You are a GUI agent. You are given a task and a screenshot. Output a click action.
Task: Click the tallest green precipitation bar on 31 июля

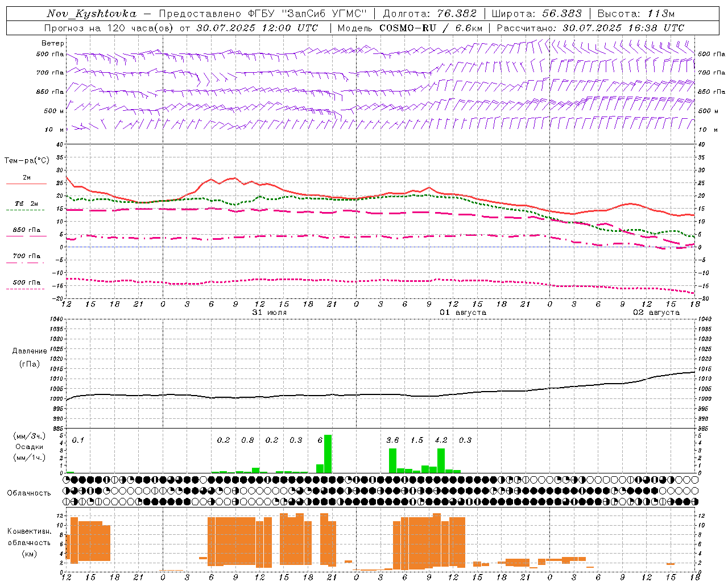328,454
